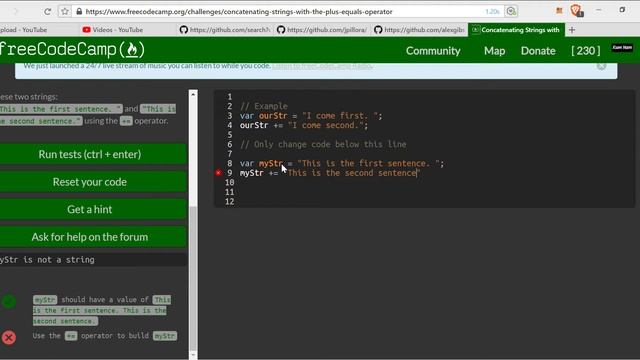
Task: Click line number 10 in editor gutter
Action: coord(230,182)
